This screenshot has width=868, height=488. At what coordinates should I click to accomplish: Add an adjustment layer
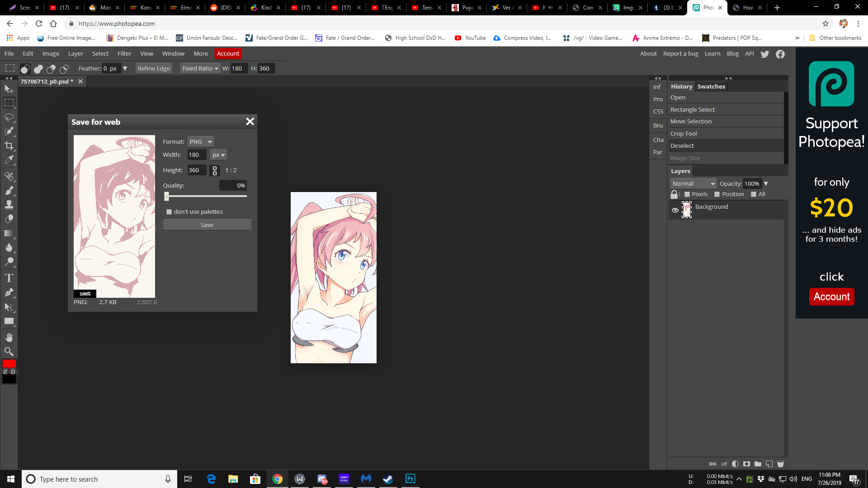point(735,464)
